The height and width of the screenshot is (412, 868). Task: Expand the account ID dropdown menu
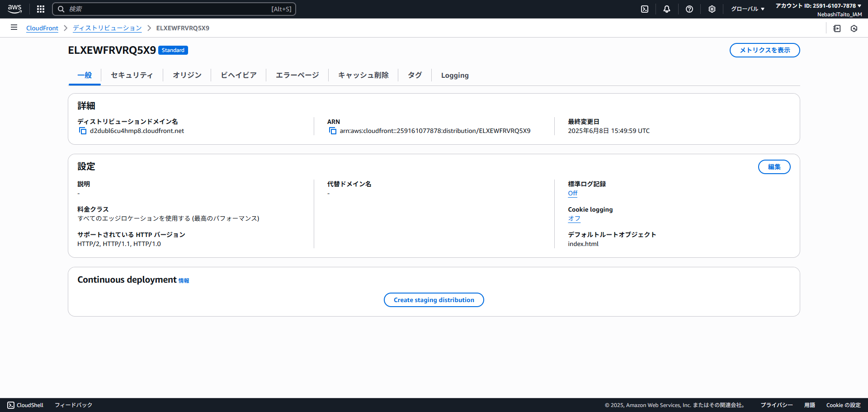click(818, 6)
